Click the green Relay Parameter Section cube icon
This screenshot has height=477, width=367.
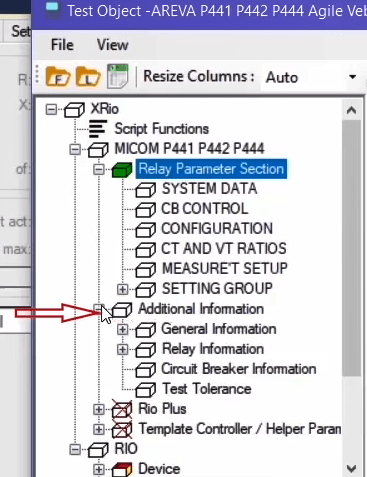(x=122, y=170)
